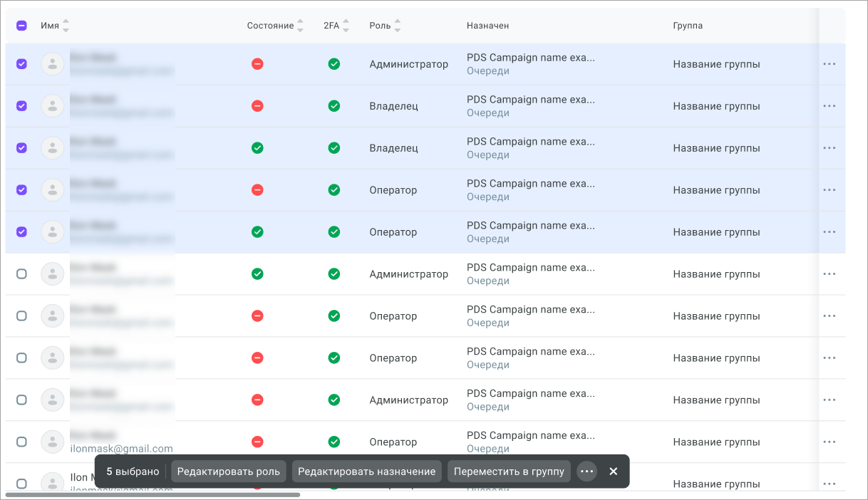Check the sixth row's unchecked checkbox

click(21, 274)
